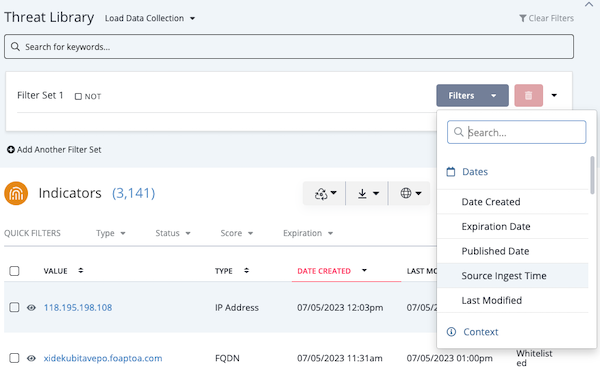Viewport: 600px width, 373px height.
Task: Open the Status quick filter dropdown
Action: tap(173, 233)
